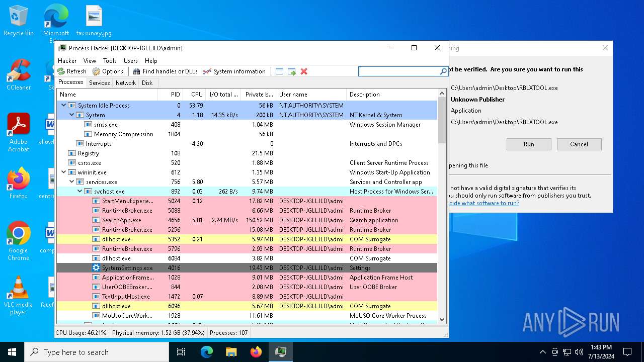Select the SearchApp.exe process row

click(247, 220)
